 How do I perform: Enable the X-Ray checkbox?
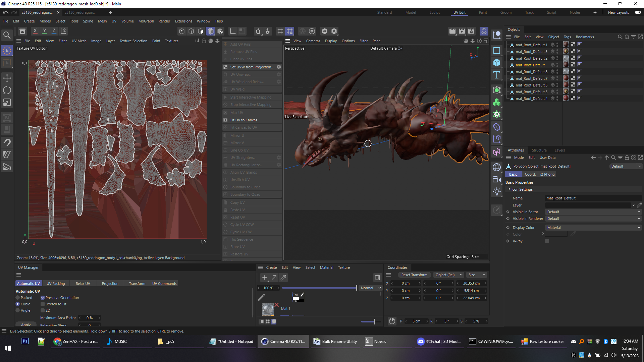coord(547,241)
